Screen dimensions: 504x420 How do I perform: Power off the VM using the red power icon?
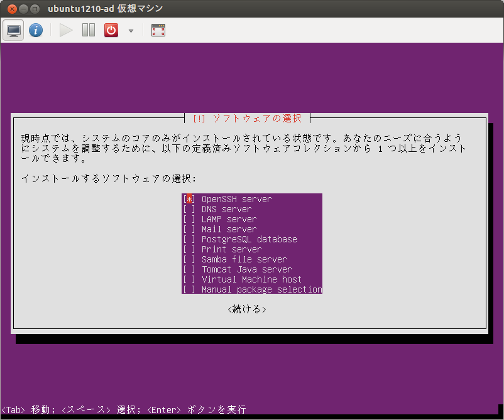[111, 30]
